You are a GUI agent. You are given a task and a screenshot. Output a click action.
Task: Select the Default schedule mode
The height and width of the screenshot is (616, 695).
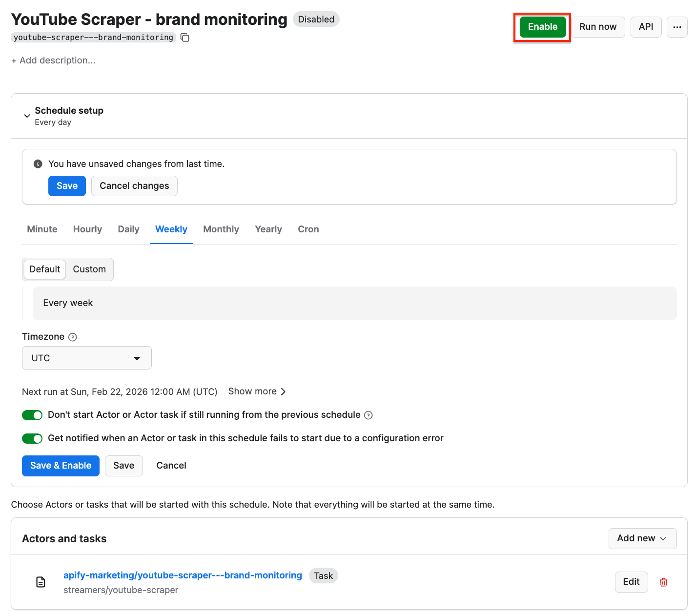tap(45, 269)
